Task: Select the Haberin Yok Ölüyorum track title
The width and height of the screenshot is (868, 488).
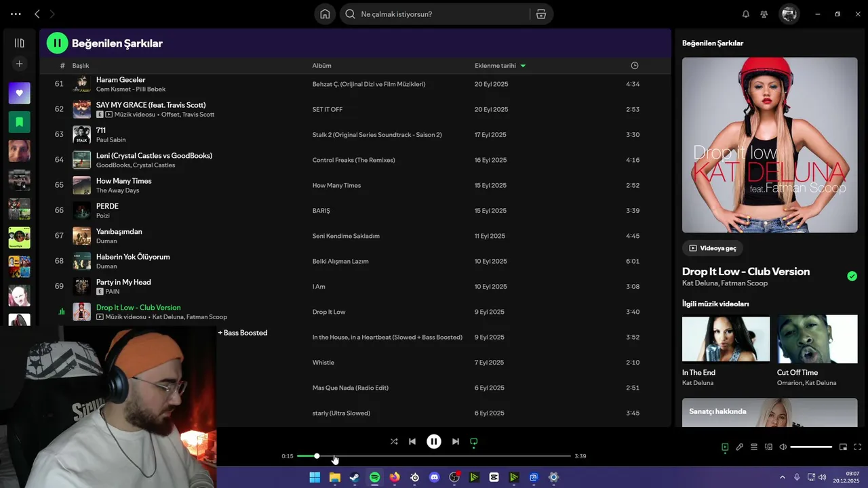Action: coord(133,257)
